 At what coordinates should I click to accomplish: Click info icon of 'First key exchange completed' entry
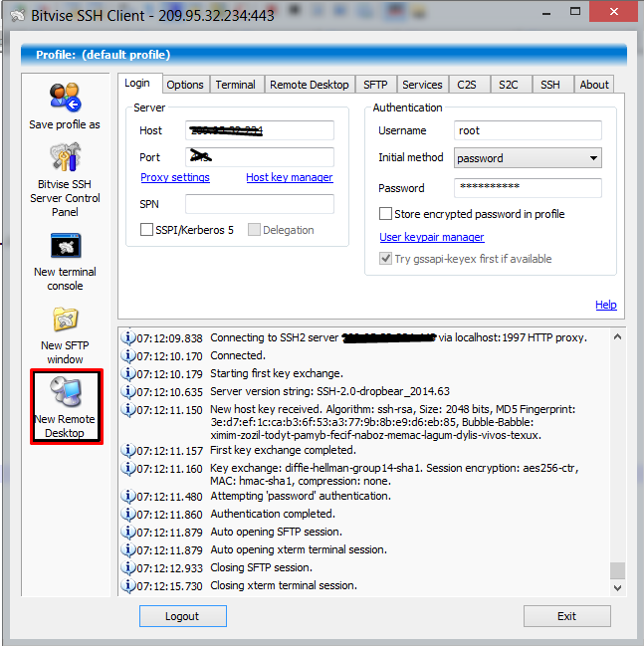[128, 450]
